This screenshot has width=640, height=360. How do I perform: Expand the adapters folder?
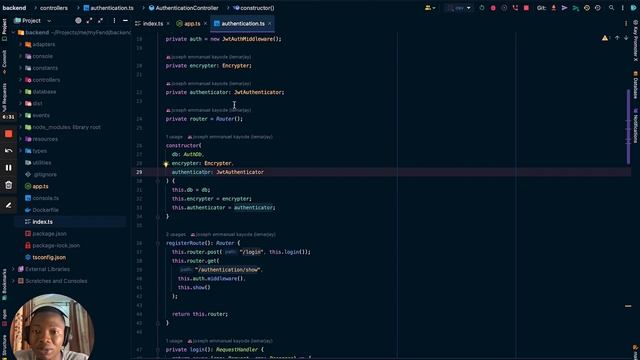coord(20,44)
